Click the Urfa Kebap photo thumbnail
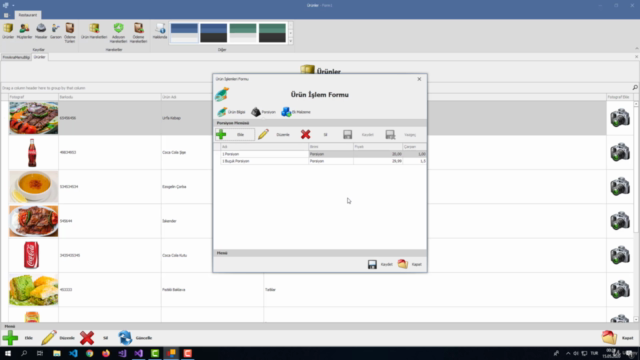 tap(33, 118)
